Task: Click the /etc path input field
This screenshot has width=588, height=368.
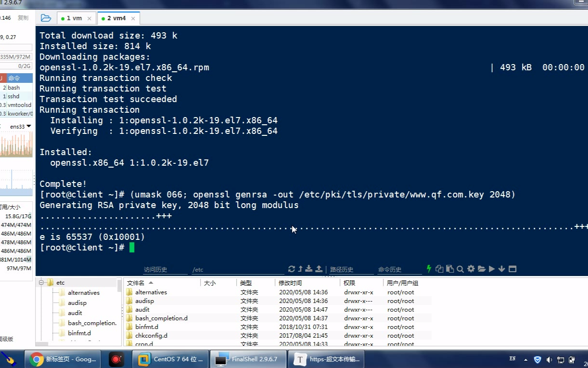Action: click(x=236, y=270)
